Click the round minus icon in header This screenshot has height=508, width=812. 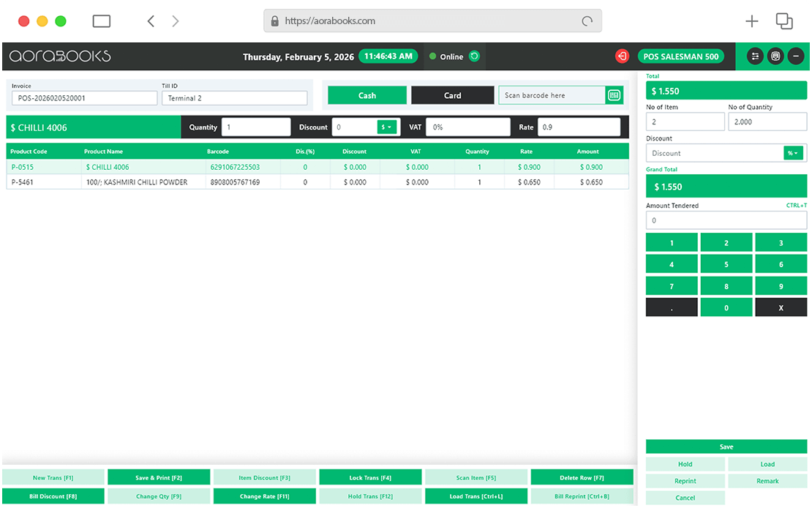pyautogui.click(x=795, y=56)
